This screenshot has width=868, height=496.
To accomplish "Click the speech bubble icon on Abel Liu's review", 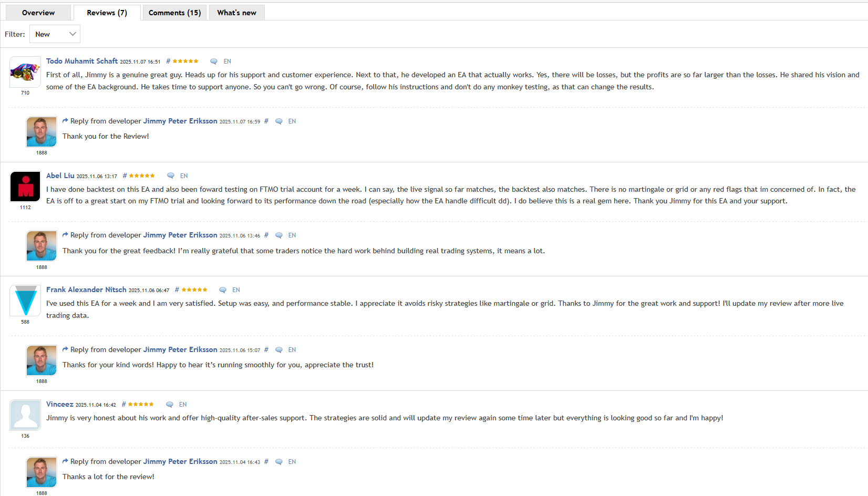I will [170, 175].
